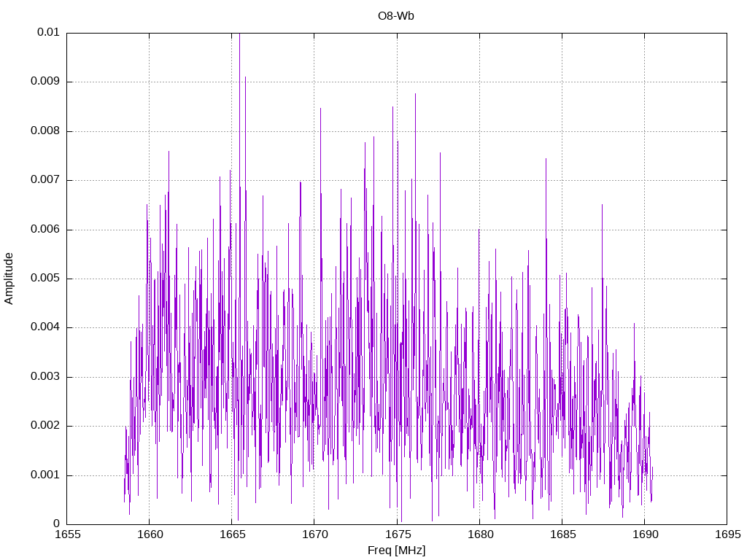Click the y-axis tick label 0.005
The image size is (747, 560).
click(45, 278)
